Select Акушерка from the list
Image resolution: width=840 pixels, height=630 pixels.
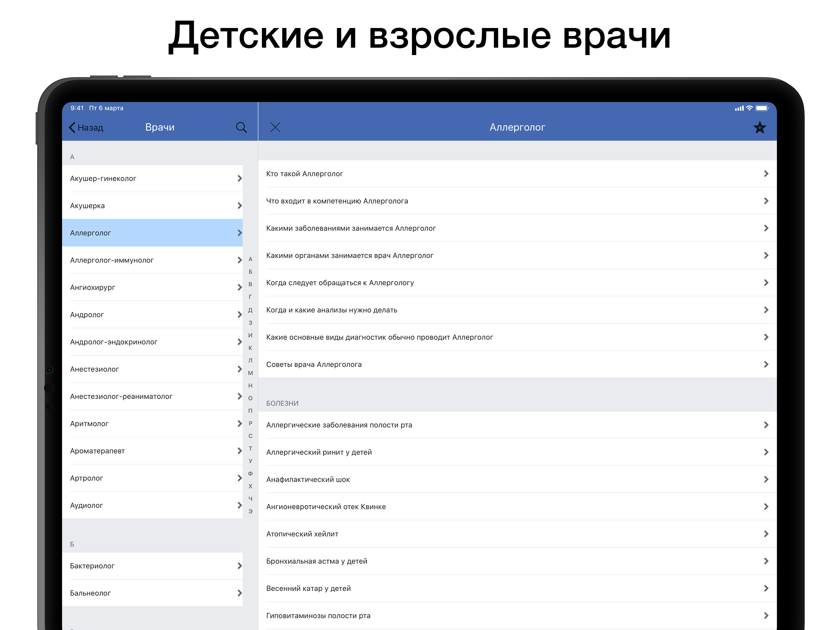click(152, 205)
